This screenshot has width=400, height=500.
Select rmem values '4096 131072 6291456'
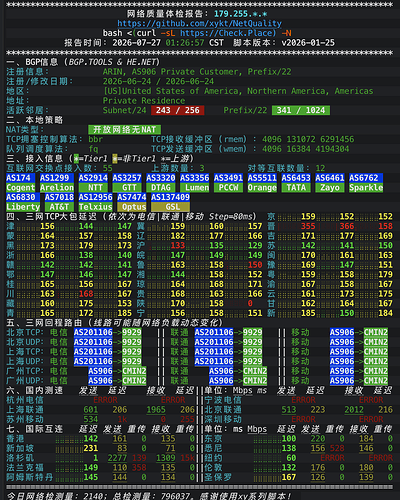click(x=308, y=139)
